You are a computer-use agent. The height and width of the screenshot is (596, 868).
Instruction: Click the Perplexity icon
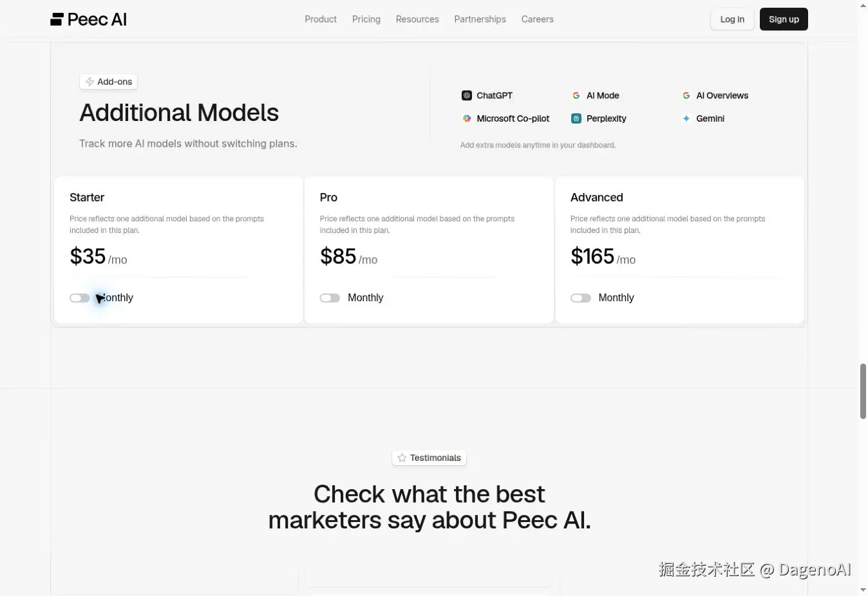tap(576, 118)
